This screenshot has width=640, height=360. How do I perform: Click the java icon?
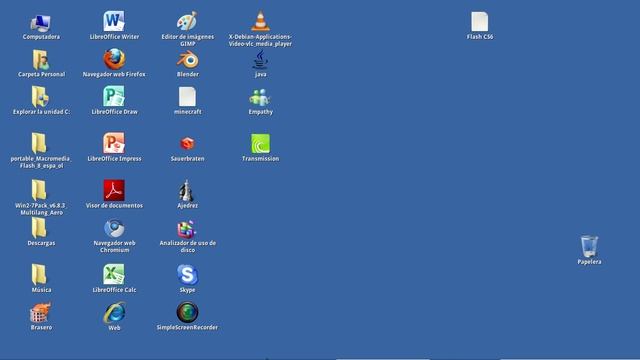click(x=260, y=60)
